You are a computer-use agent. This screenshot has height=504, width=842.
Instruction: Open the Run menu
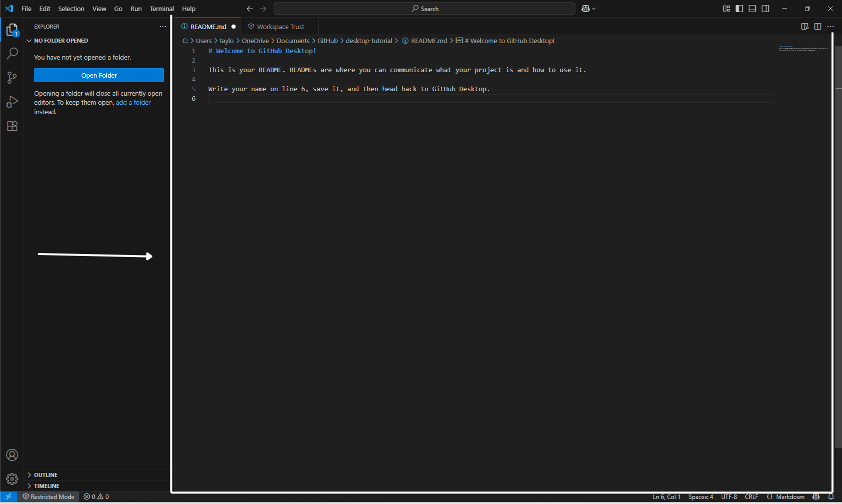coord(136,9)
